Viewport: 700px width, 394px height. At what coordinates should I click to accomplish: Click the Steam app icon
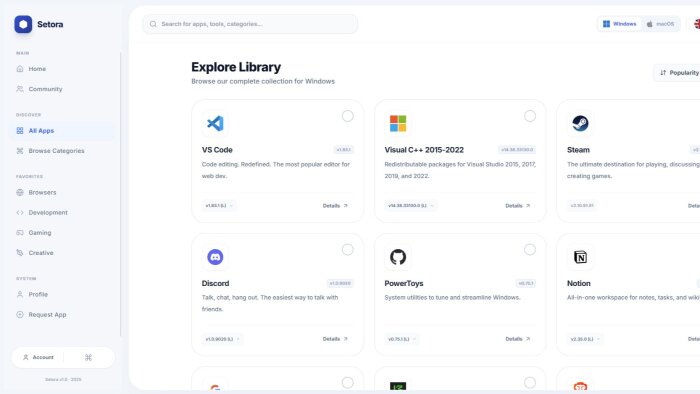580,124
